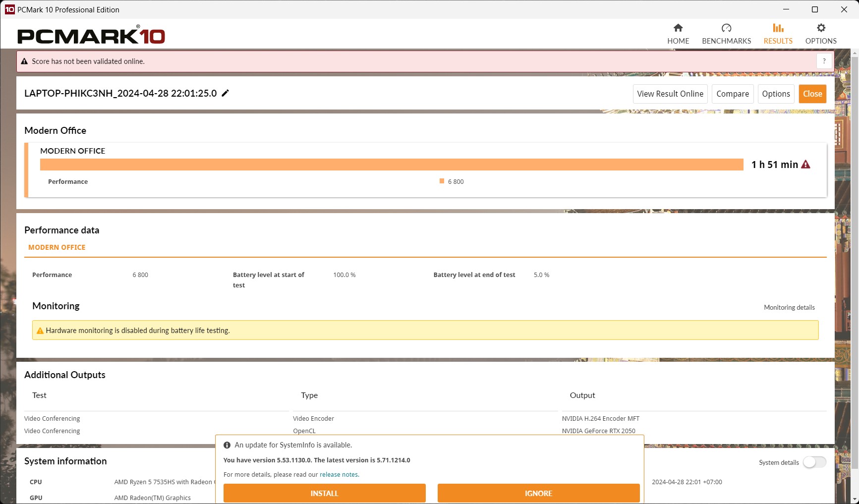Click AMD Radeon(TM) Graphics GPU value
The image size is (859, 504).
click(x=152, y=498)
